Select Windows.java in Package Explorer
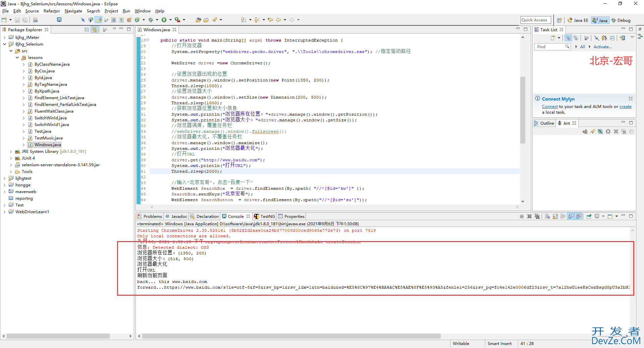 pos(44,145)
